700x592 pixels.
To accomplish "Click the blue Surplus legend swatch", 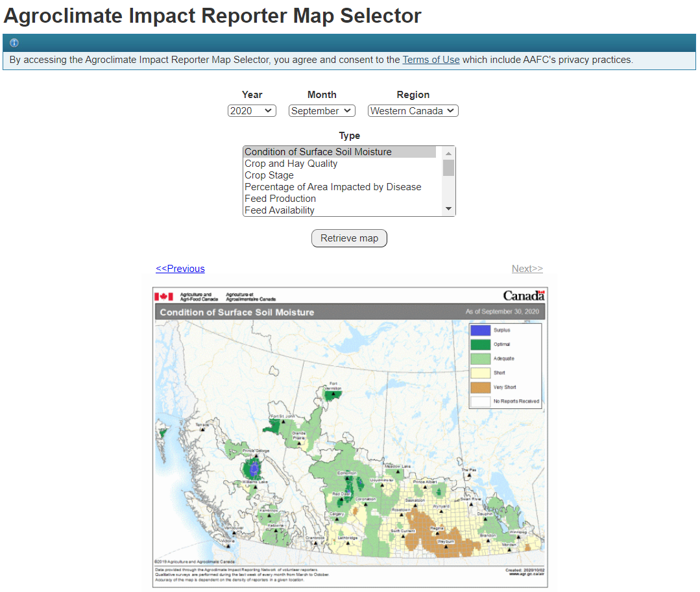I will pos(480,330).
